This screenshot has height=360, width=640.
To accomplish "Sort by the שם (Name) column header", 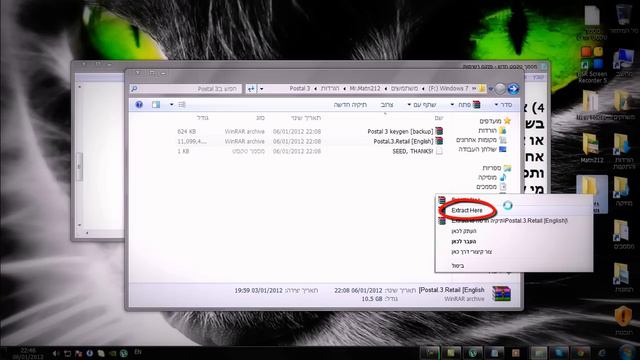I will point(439,118).
